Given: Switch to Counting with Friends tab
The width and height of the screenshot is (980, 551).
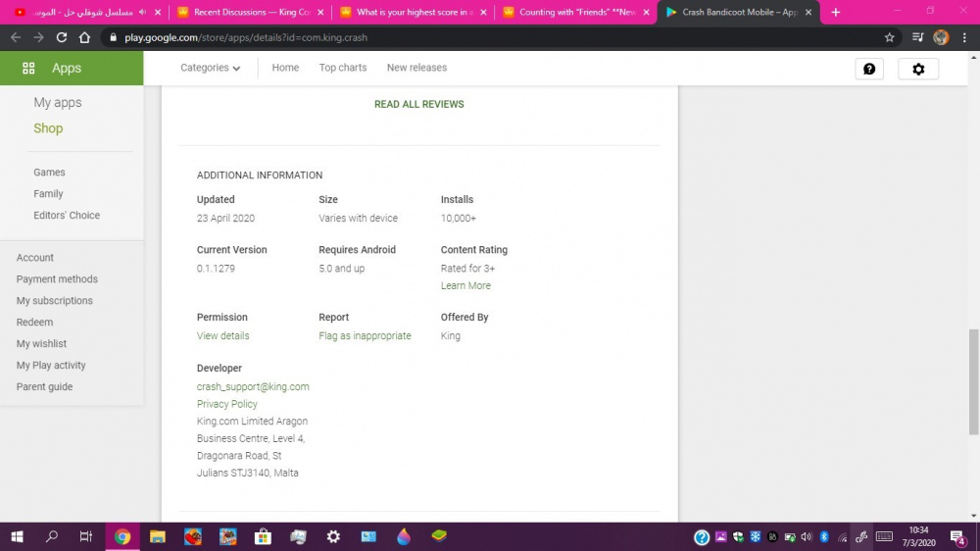Looking at the screenshot, I should tap(575, 12).
